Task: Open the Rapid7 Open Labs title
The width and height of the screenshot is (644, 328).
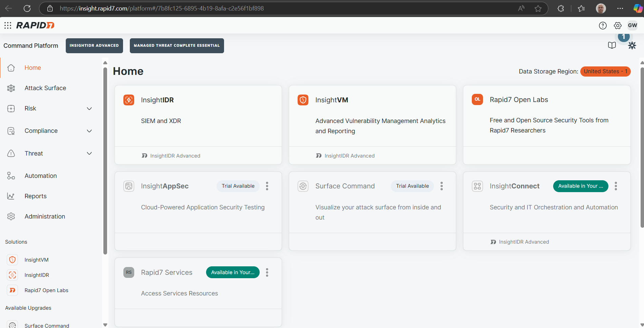Action: (519, 100)
